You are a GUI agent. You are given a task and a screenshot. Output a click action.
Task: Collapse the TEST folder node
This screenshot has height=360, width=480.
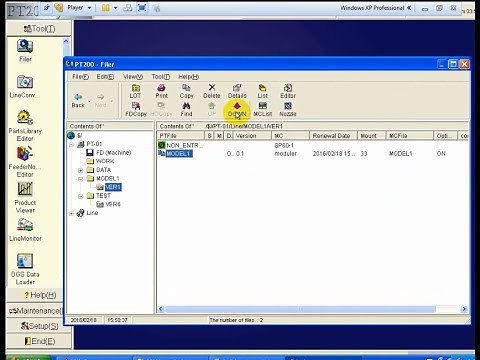tap(80, 196)
